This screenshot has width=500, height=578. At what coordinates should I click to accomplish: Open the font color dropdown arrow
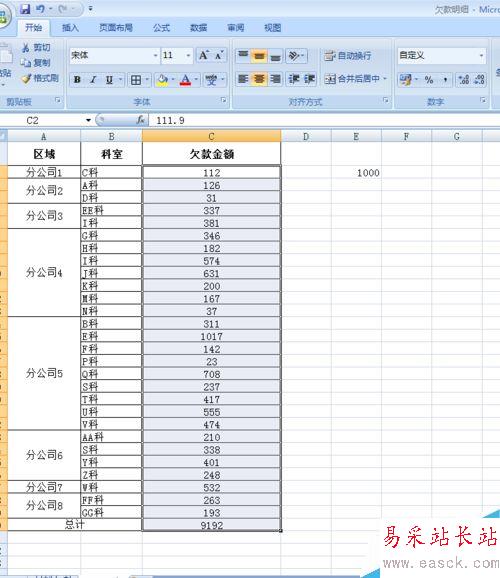point(196,79)
